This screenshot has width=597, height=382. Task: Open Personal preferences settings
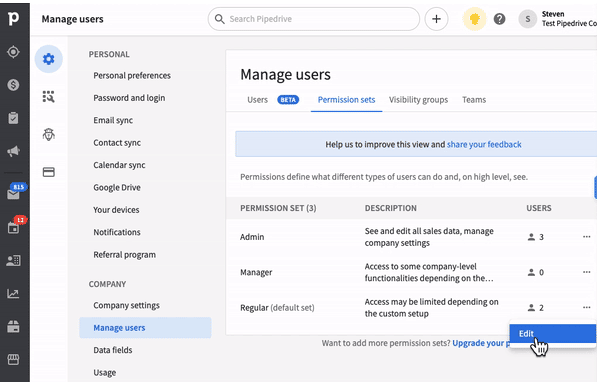(132, 75)
